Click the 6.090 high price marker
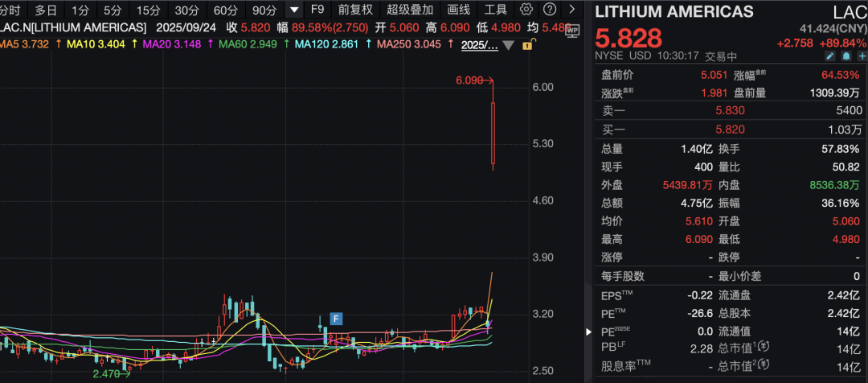 (474, 80)
